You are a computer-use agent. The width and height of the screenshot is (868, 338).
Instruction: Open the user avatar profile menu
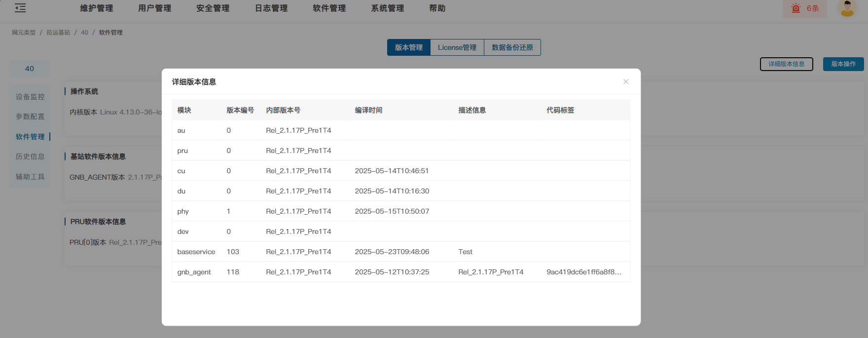coord(847,8)
